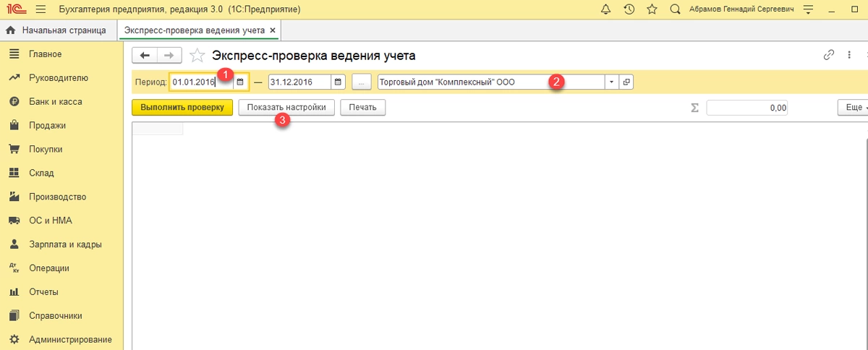Open calendar for period end date
This screenshot has width=868, height=350.
[338, 82]
